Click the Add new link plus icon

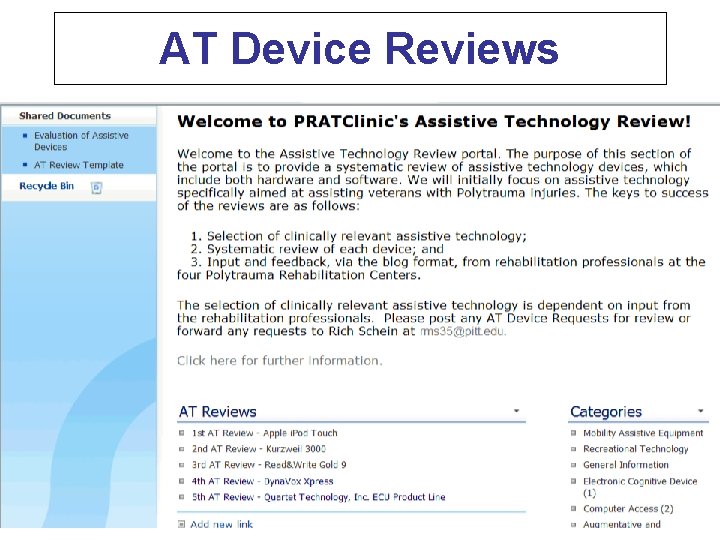(x=181, y=523)
